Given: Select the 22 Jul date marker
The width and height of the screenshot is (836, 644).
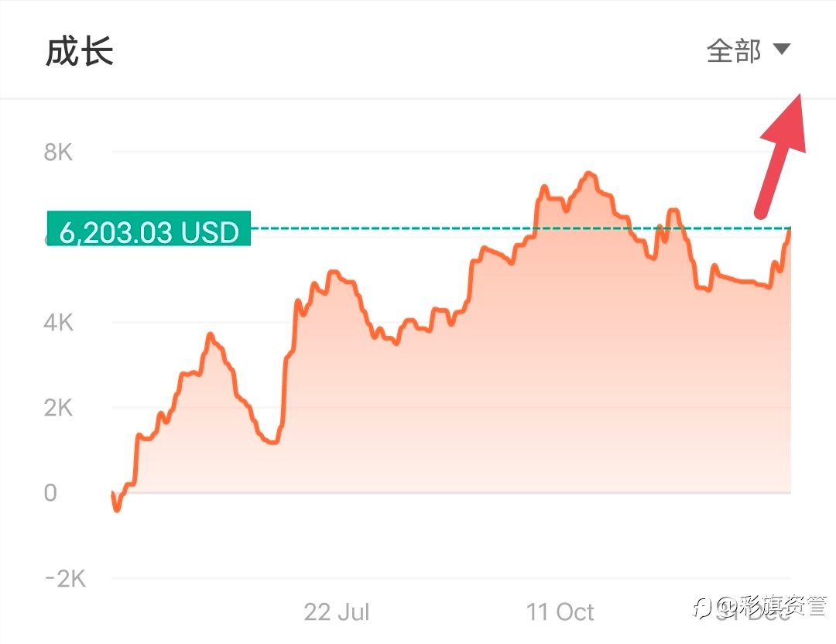Looking at the screenshot, I should coord(337,612).
